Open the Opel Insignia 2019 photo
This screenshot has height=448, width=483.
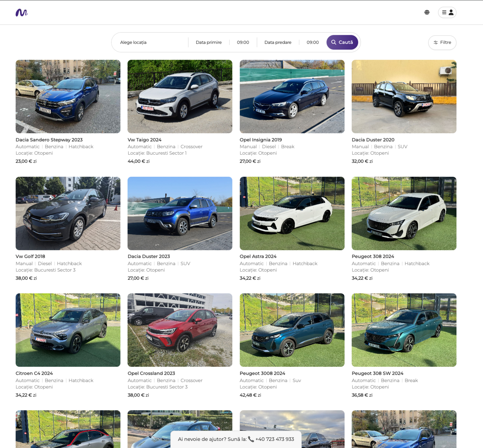coord(292,97)
